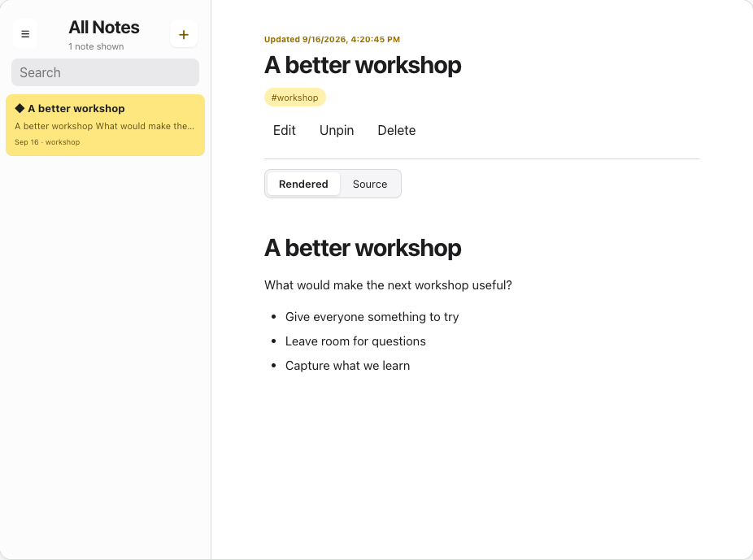Edit the current note
Viewport: 753px width, 560px height.
(285, 131)
